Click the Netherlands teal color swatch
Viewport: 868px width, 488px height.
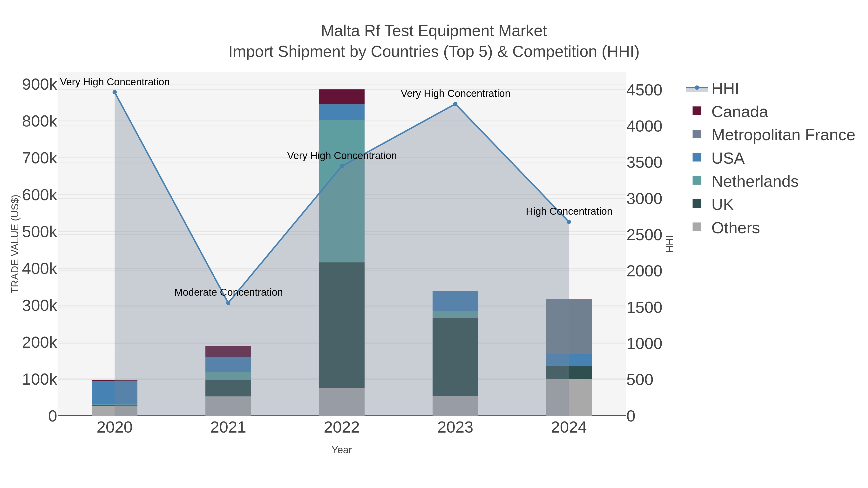coord(697,180)
